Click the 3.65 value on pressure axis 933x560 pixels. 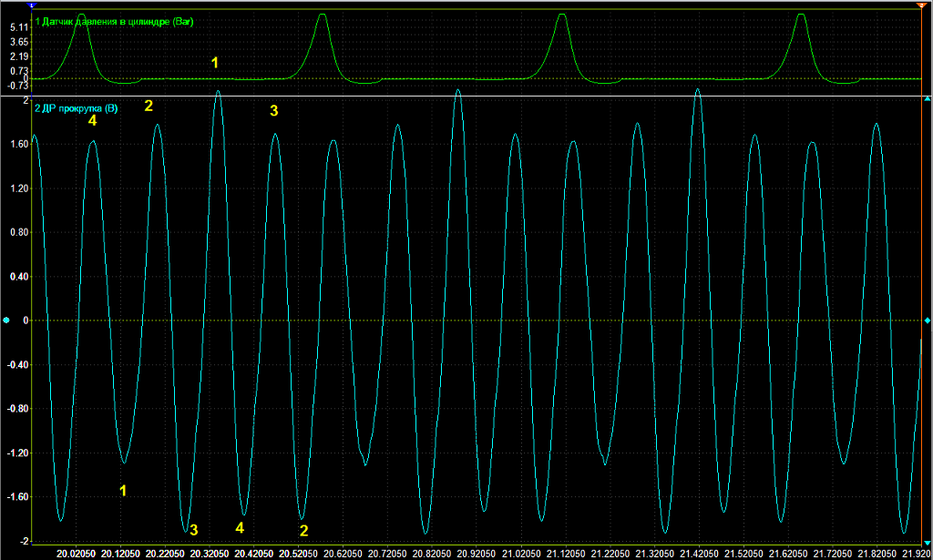[x=19, y=42]
